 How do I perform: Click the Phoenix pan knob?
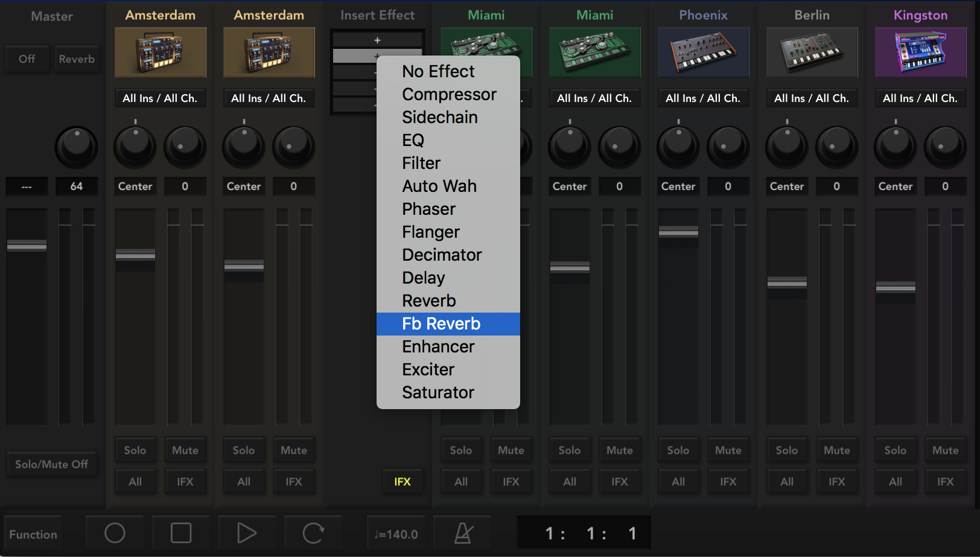[678, 147]
